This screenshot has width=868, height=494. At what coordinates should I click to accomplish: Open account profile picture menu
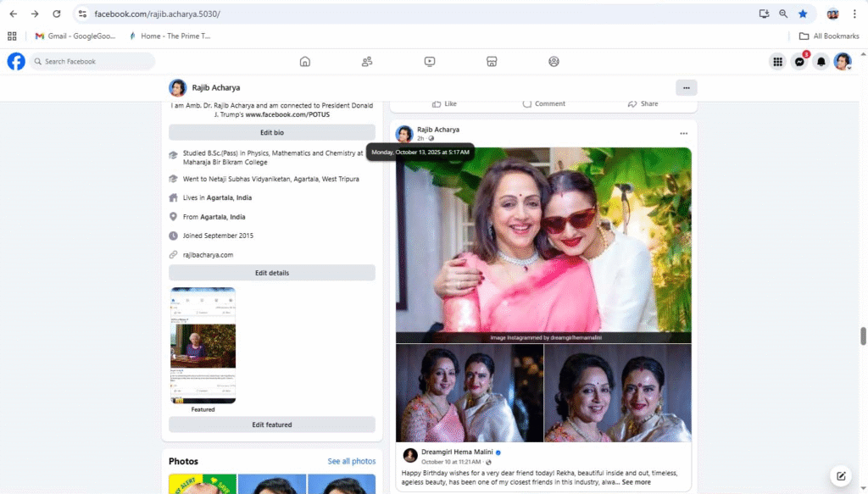click(842, 62)
